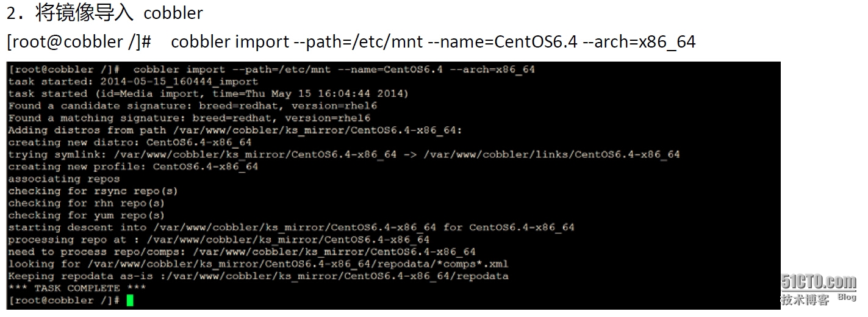Click the 'task started: 2014-05-15_160444_import' line
The height and width of the screenshot is (317, 868).
click(133, 82)
